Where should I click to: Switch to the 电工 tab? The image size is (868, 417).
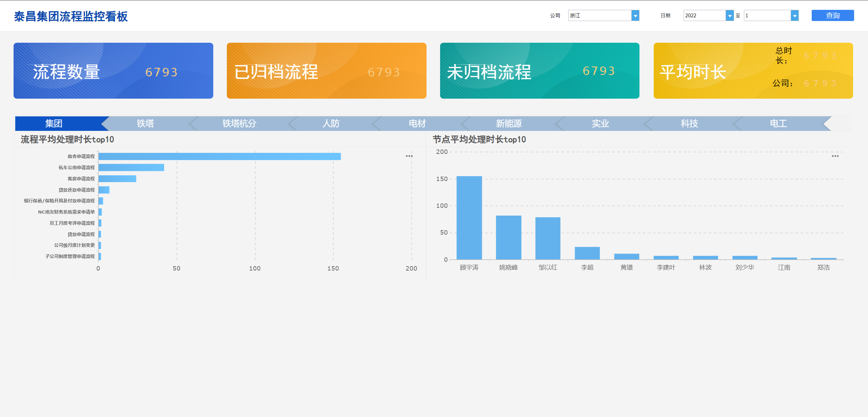778,123
